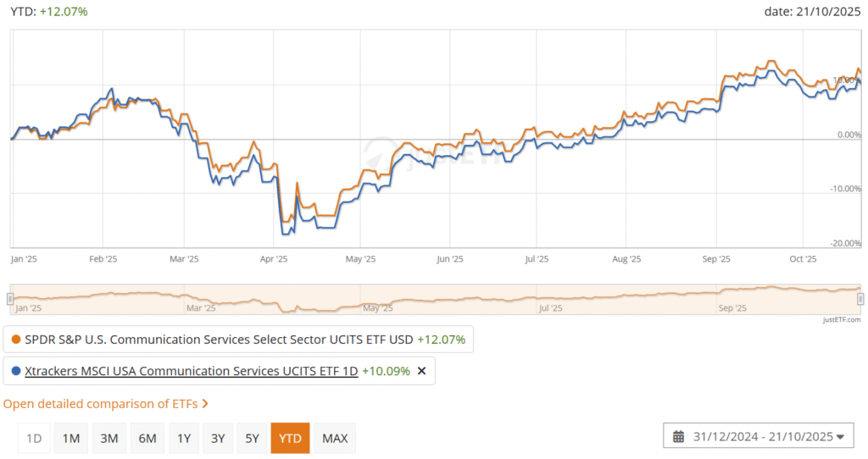Expand the 31/12/2024 - 21/10/2025 dropdown arrow
This screenshot has width=868, height=459.
[x=840, y=437]
